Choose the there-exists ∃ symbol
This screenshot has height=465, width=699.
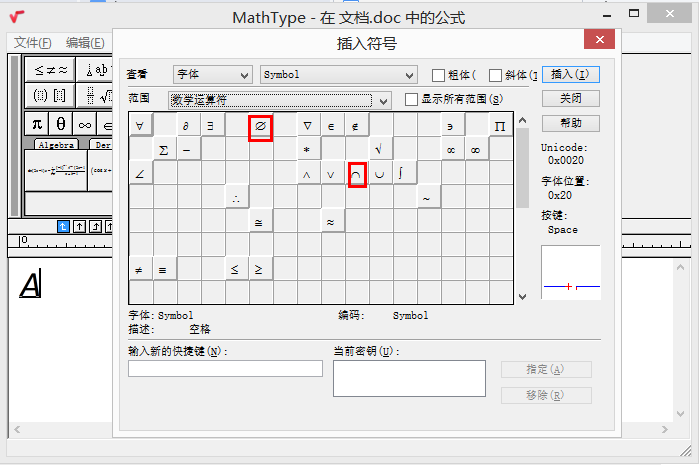212,125
